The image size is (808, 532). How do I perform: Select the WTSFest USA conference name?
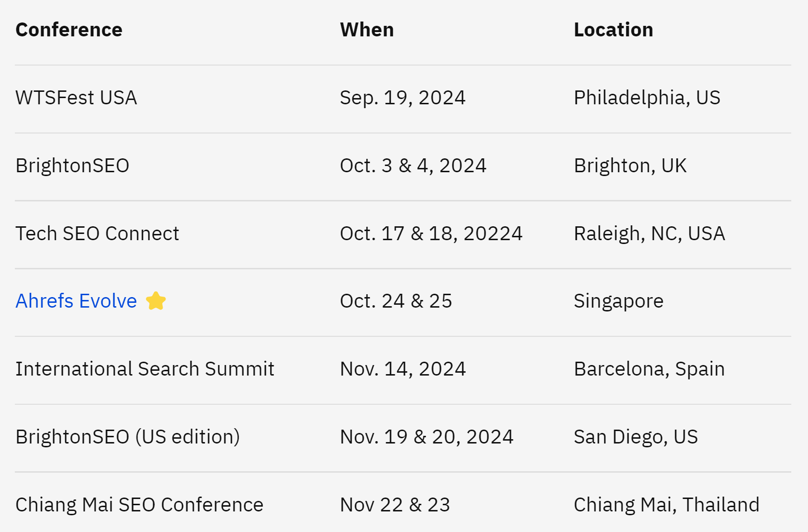click(x=76, y=98)
